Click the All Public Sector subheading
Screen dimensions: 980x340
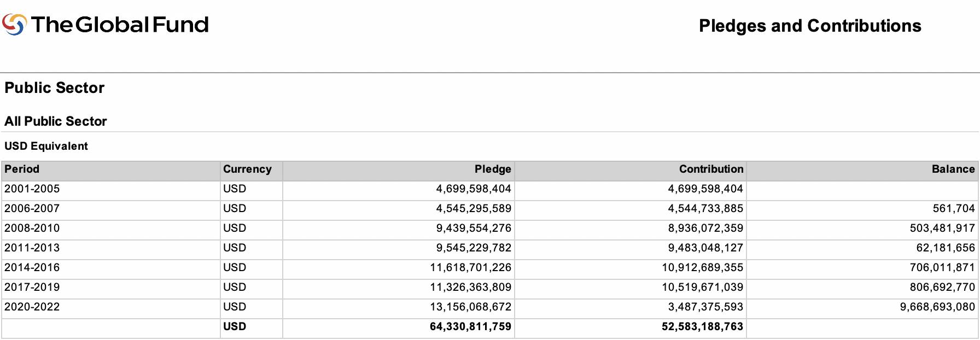point(55,121)
